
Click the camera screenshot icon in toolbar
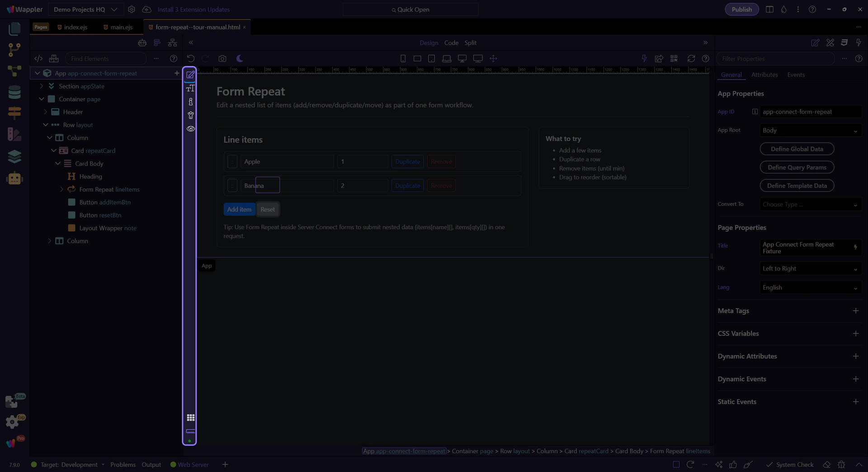pos(222,58)
